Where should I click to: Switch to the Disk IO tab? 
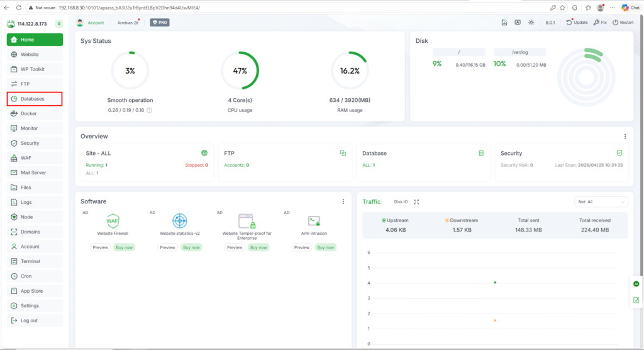(401, 202)
